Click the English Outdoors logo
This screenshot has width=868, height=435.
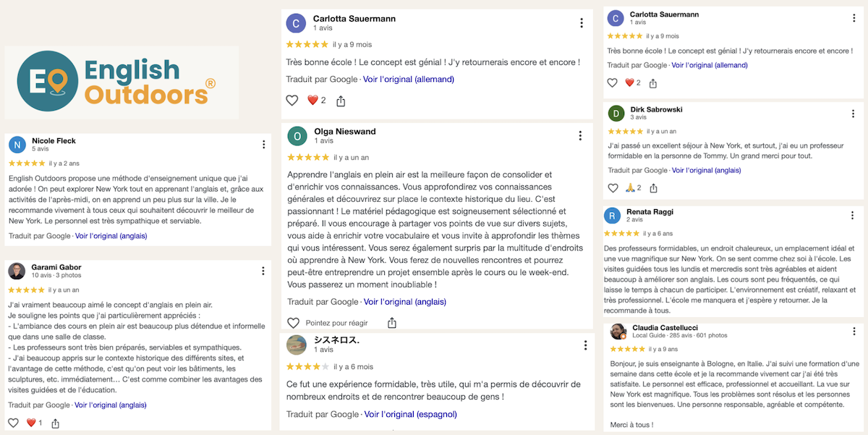[121, 83]
